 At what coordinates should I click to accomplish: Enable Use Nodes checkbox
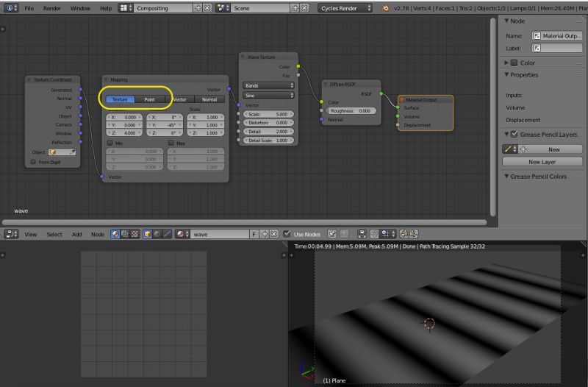tap(287, 233)
